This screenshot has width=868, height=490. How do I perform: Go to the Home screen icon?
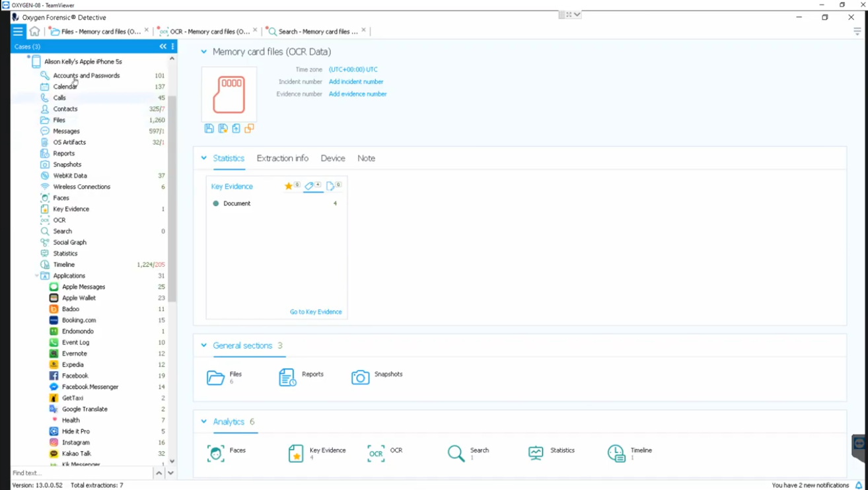click(x=34, y=31)
